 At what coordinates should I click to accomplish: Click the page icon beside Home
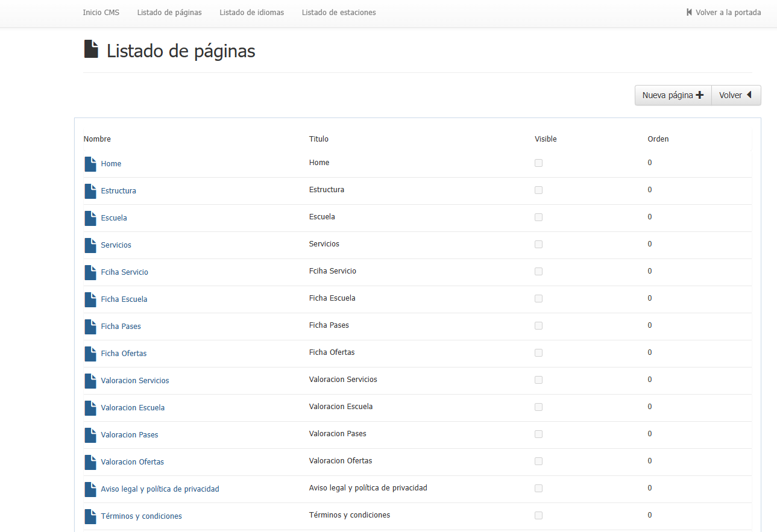(90, 164)
